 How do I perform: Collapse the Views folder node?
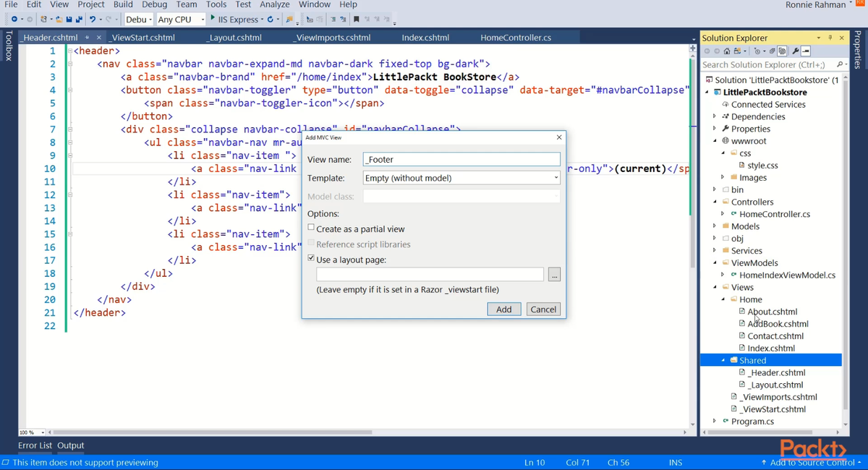pos(715,287)
